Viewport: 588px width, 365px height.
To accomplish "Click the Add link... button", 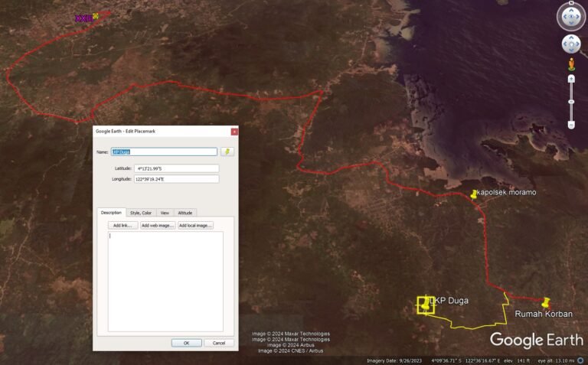I will click(x=122, y=225).
